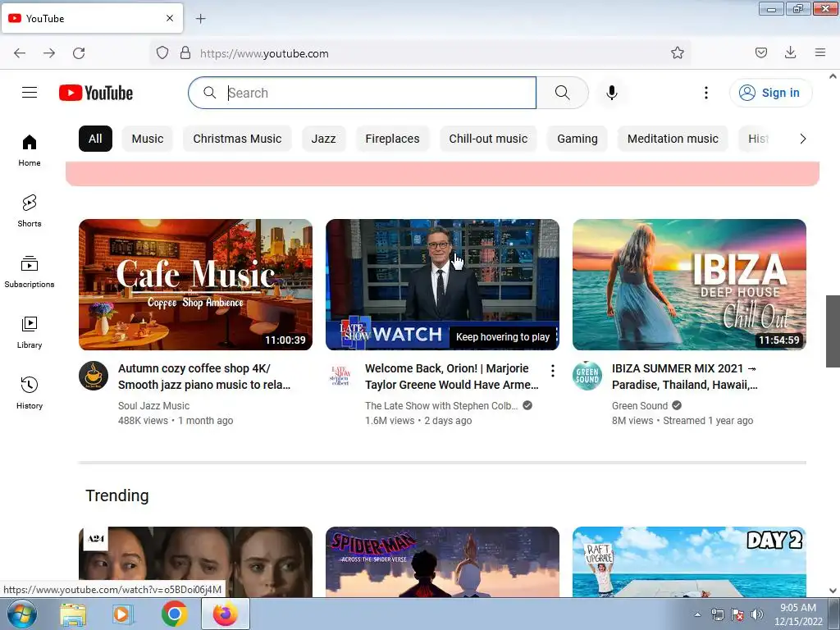Launch Windows Media Player from taskbar
The image size is (840, 630).
[x=122, y=614]
